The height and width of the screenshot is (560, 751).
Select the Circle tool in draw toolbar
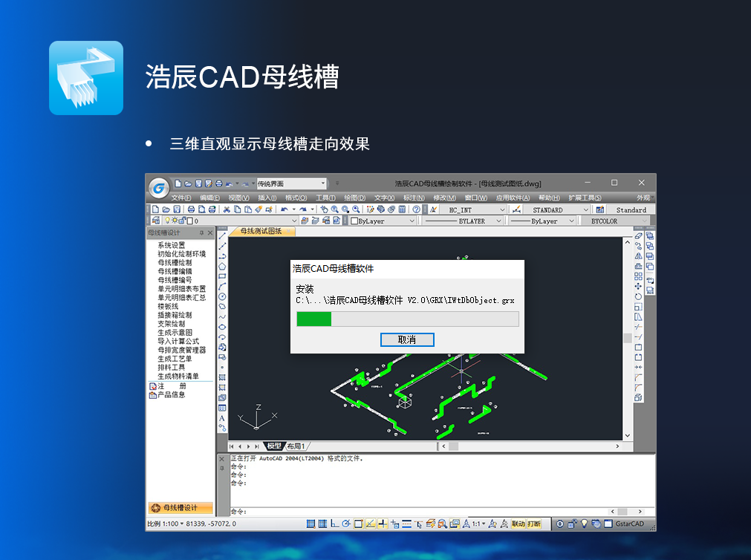(x=222, y=296)
